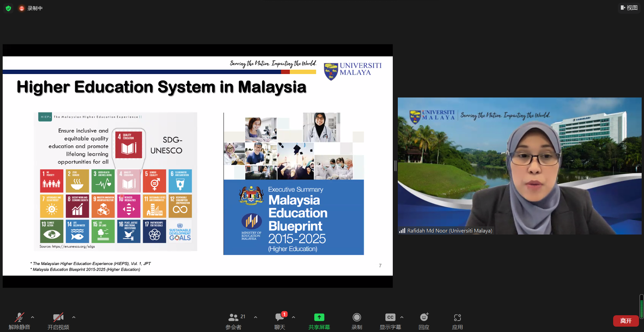This screenshot has width=644, height=332.
Task: Click the SDG 13 Climate Action tile
Action: (52, 231)
